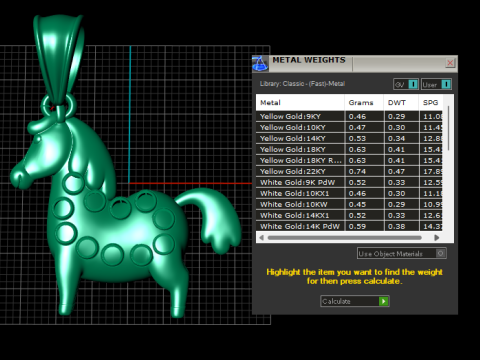This screenshot has height=360, width=480.
Task: Select the Yellow Gold:22KY row
Action: 349,171
